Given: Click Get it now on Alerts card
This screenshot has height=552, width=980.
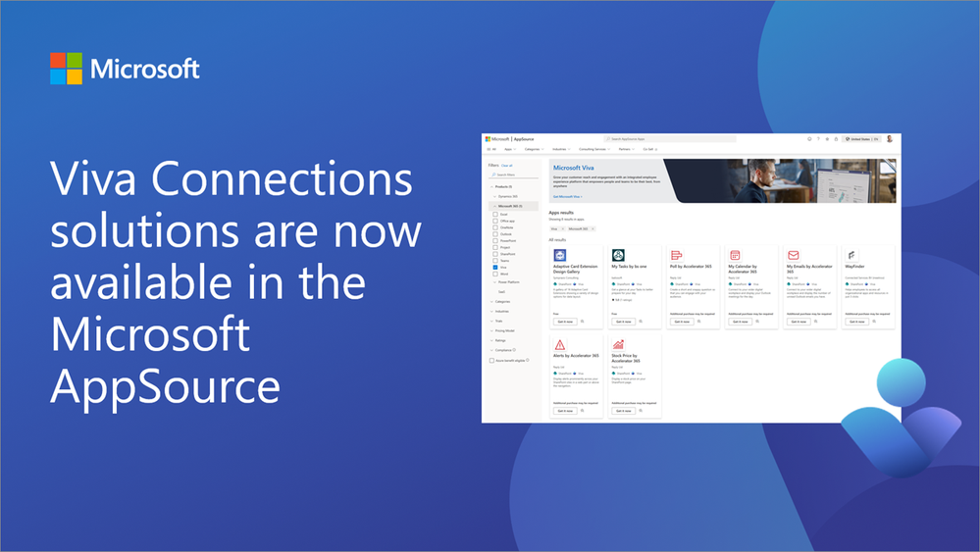Looking at the screenshot, I should coord(565,411).
